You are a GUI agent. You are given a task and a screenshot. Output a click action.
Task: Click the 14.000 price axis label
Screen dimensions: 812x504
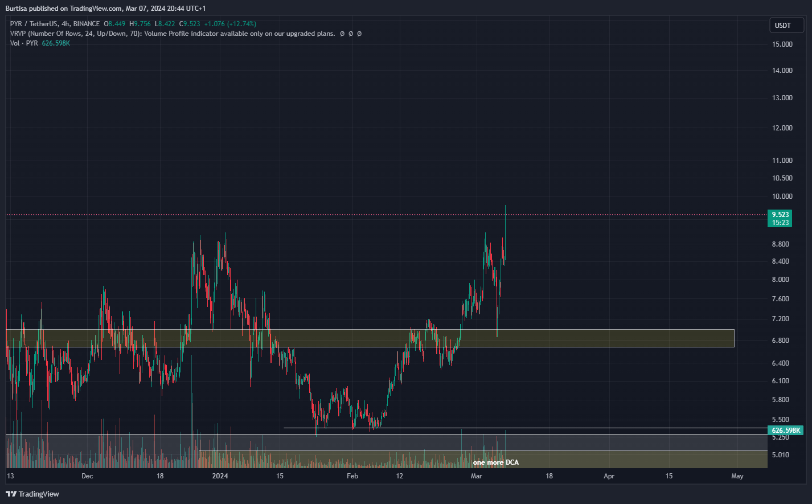point(782,71)
